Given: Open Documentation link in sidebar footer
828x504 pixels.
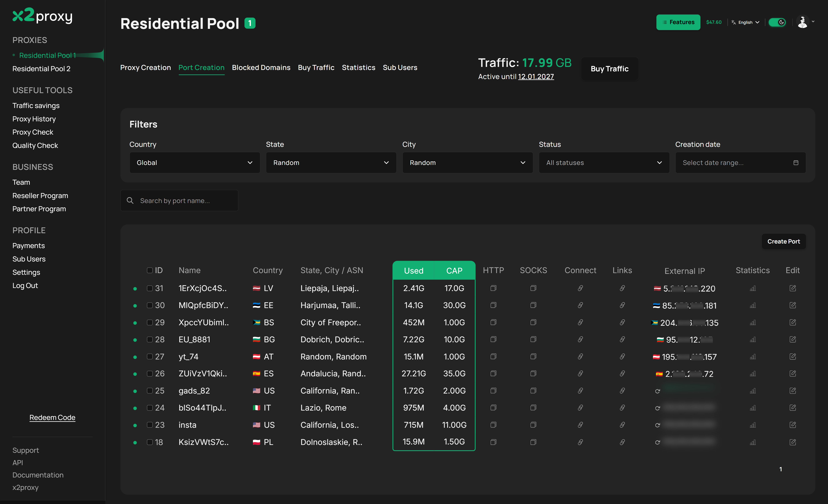Looking at the screenshot, I should pyautogui.click(x=38, y=475).
